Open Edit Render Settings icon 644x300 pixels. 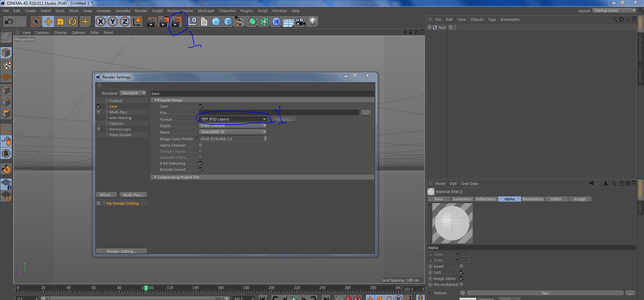coord(177,21)
